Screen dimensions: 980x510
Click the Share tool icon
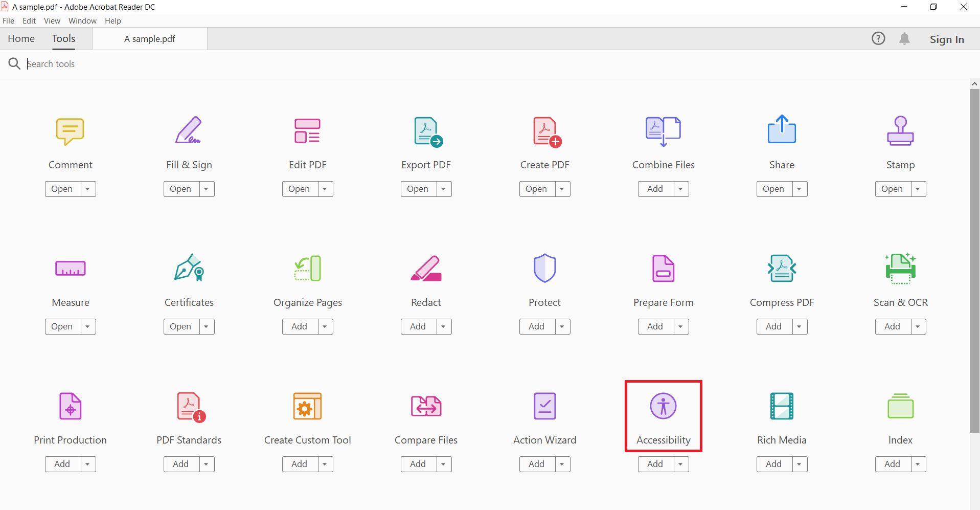tap(782, 129)
